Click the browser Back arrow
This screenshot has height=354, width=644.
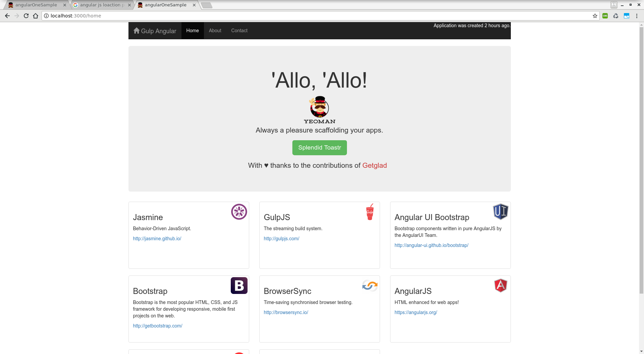[x=7, y=16]
